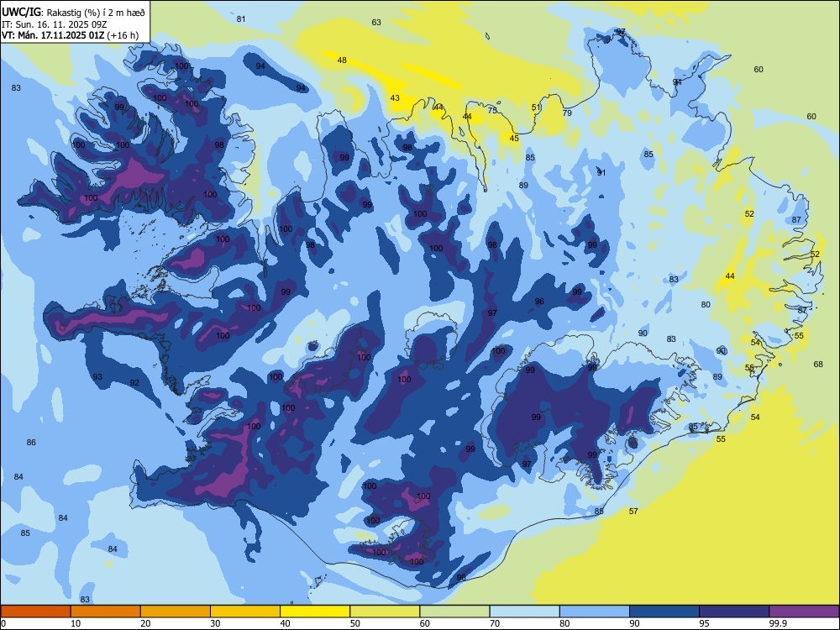Screen dimensions: 840x630
Task: Click the legend label '99.9'
Action: (x=778, y=623)
